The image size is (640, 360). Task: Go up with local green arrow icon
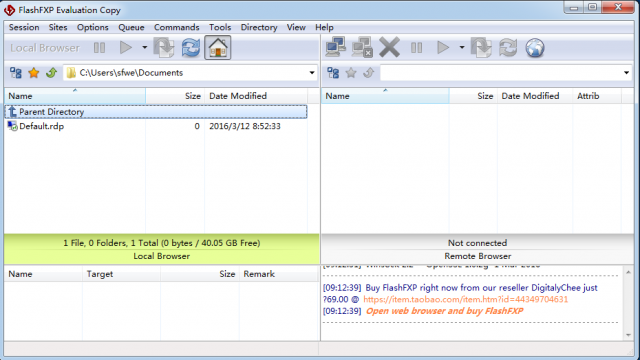coord(51,73)
